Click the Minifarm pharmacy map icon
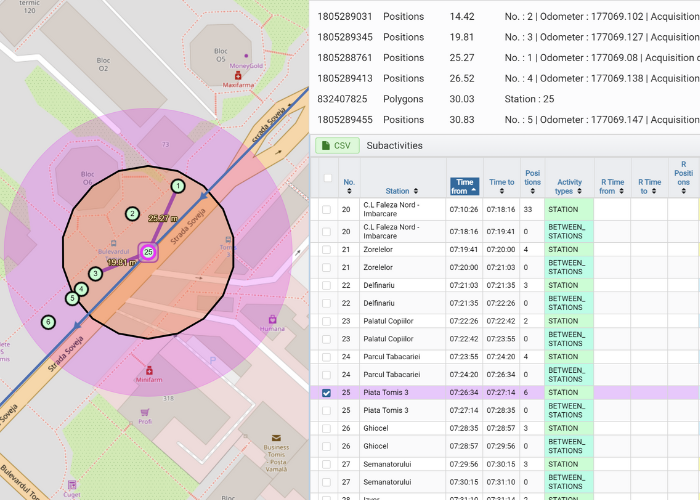 pos(148,369)
